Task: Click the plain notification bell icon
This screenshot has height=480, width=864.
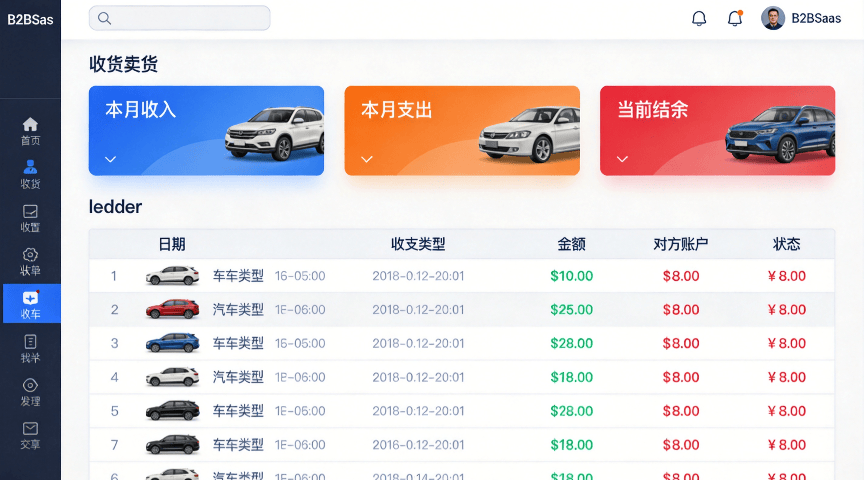Action: pyautogui.click(x=699, y=19)
